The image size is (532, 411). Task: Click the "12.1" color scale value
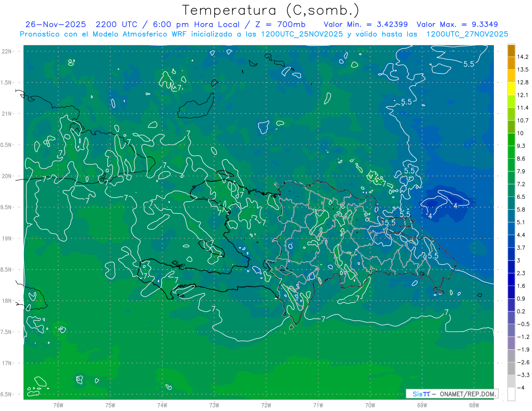coord(523,95)
